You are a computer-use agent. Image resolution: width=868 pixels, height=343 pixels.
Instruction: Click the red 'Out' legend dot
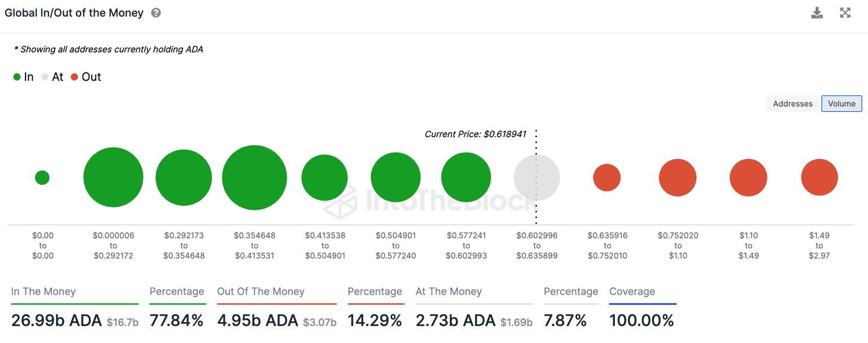74,76
